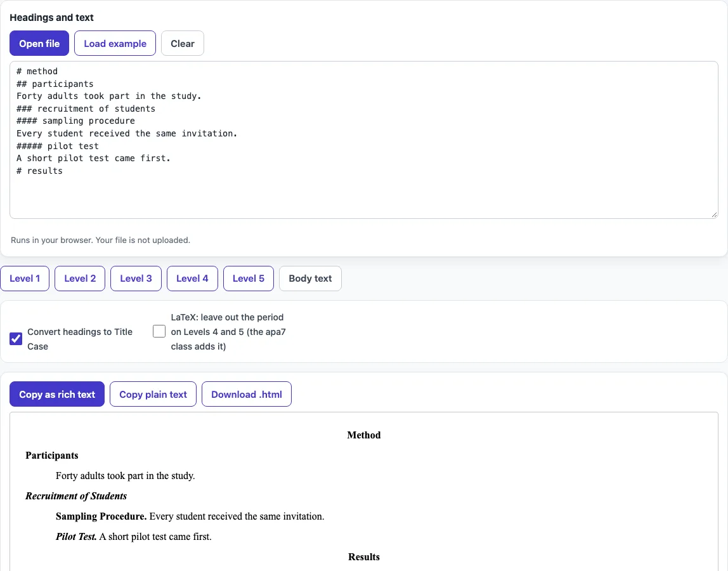Clear the headings text area
Viewport: 728px width, 571px height.
183,43
